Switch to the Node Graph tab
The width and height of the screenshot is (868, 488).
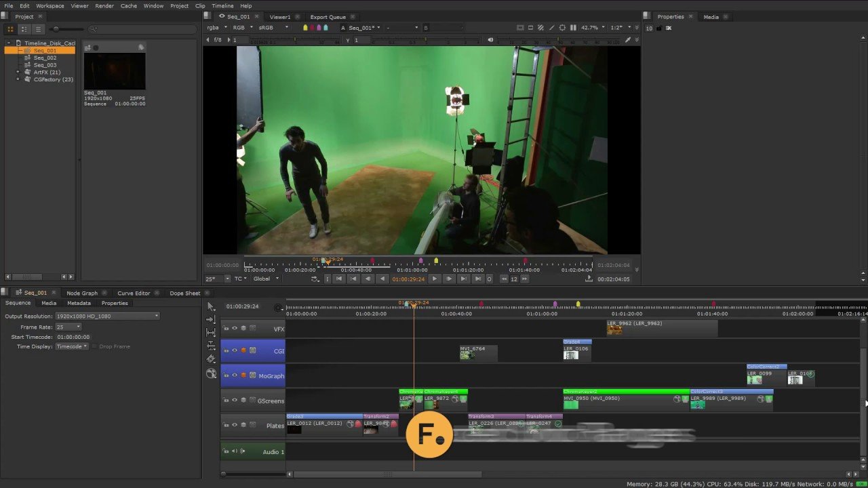81,293
